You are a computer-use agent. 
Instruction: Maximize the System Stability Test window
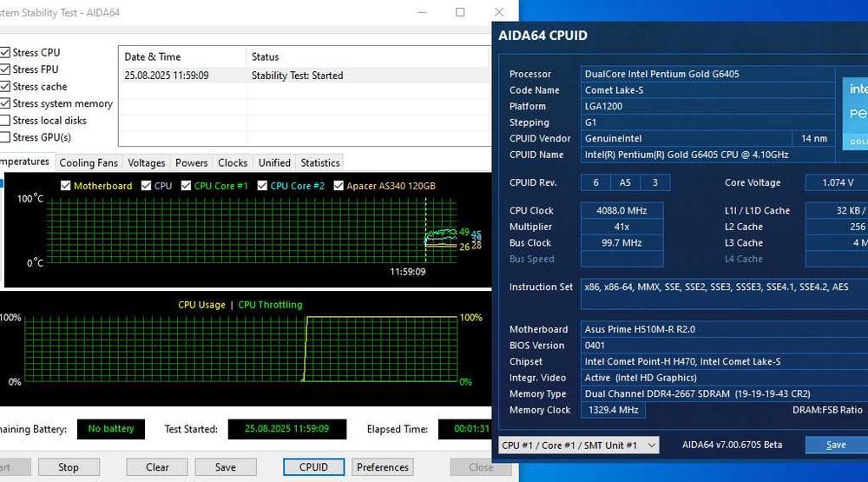tap(460, 12)
